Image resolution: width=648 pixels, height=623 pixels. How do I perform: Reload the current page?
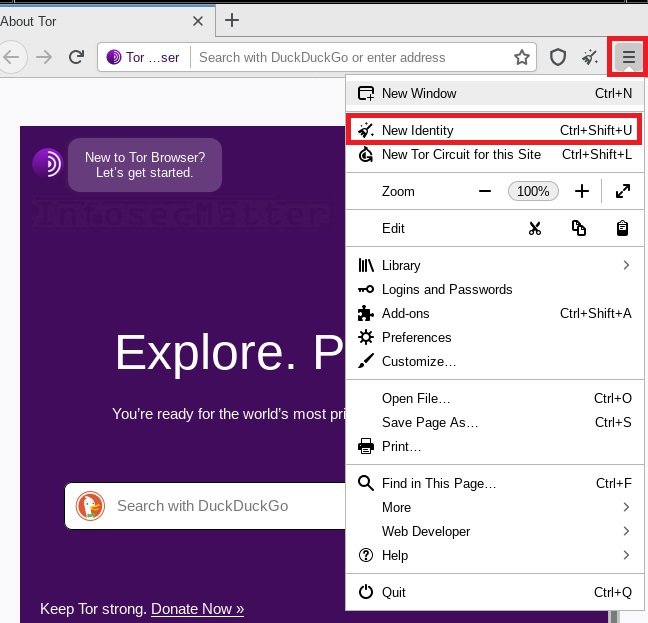(76, 57)
